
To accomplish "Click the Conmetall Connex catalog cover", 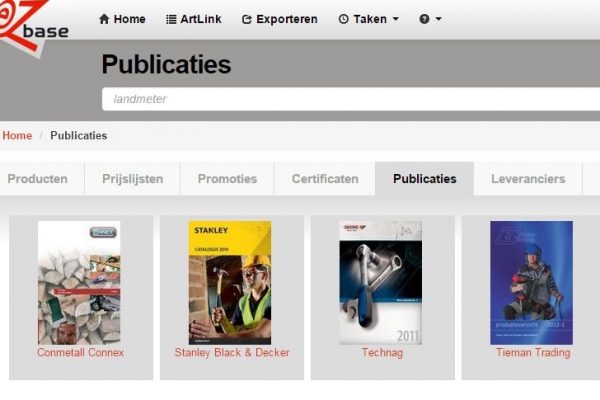I will 79,282.
